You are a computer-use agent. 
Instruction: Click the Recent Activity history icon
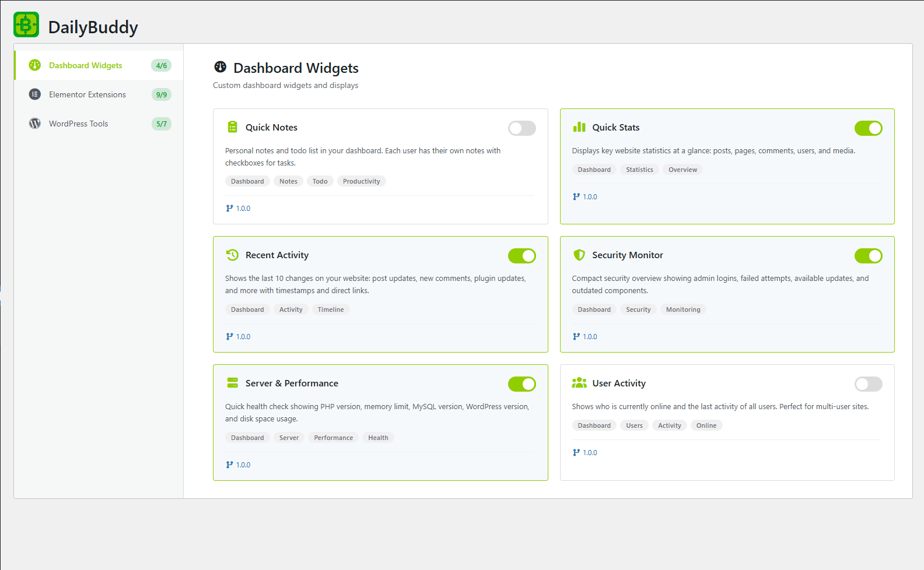click(232, 255)
